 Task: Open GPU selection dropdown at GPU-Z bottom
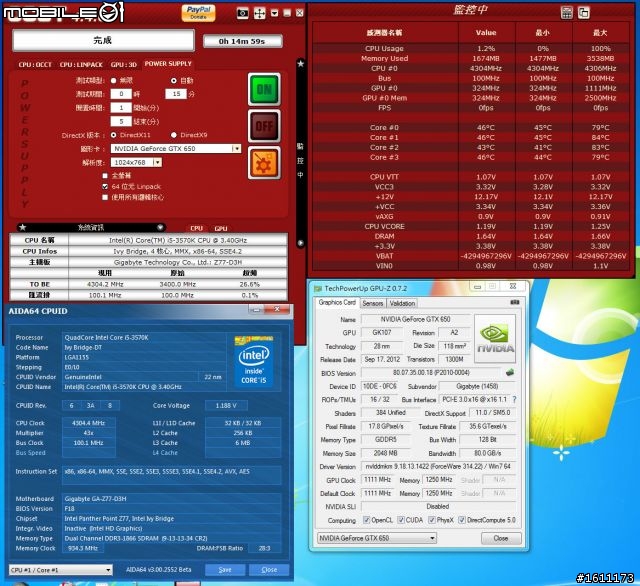tap(377, 538)
